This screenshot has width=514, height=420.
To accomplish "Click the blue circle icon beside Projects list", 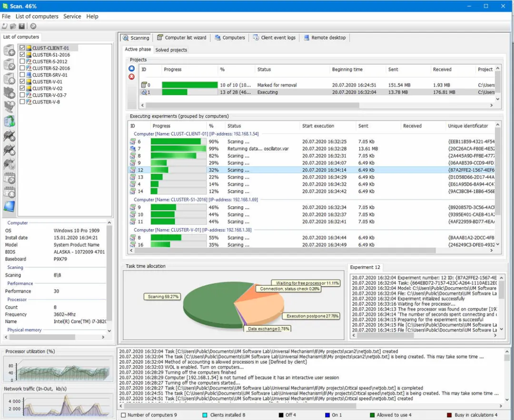I will click(132, 69).
